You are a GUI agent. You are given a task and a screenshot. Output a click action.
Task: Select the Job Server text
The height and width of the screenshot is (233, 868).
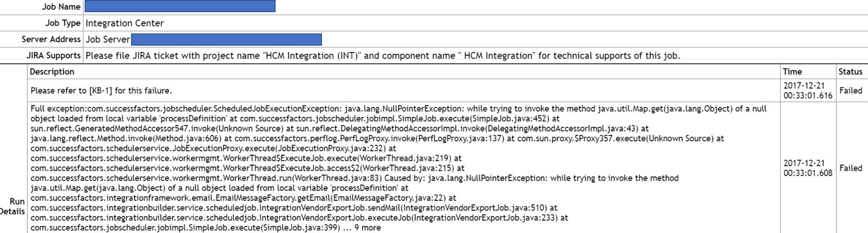[x=108, y=39]
